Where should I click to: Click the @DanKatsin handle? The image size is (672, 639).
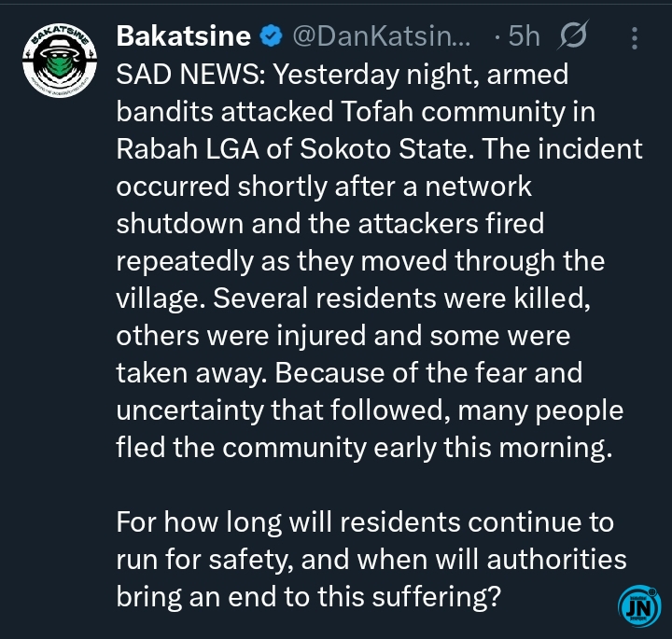(383, 36)
